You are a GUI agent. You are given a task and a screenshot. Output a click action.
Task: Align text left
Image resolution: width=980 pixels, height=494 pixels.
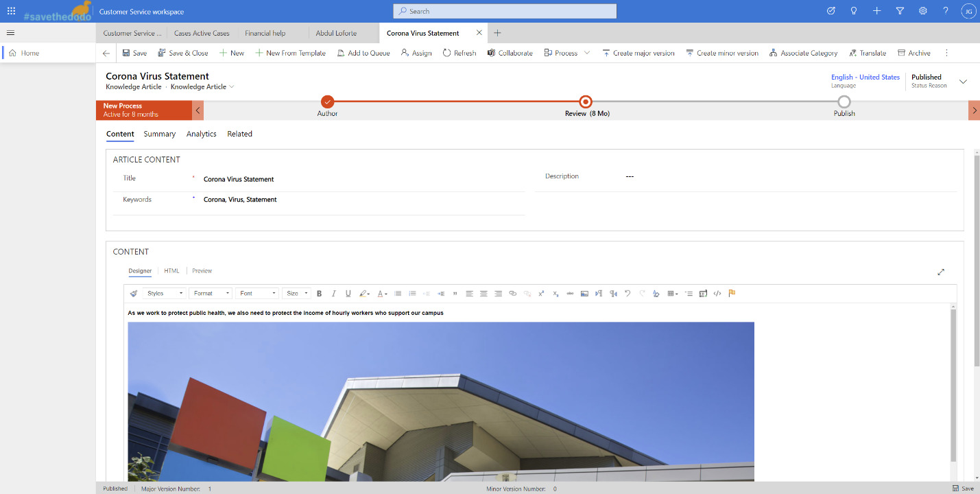(470, 293)
